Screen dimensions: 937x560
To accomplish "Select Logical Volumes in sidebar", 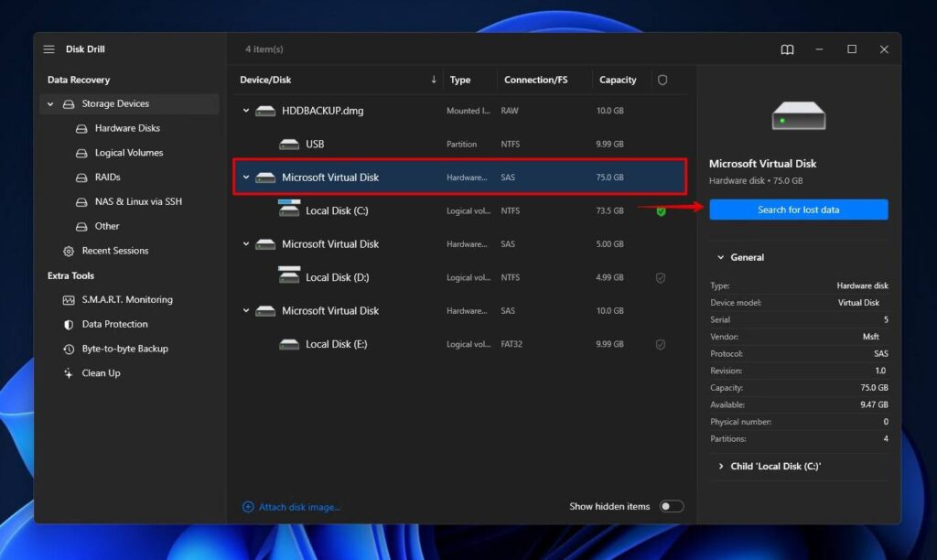I will (129, 153).
